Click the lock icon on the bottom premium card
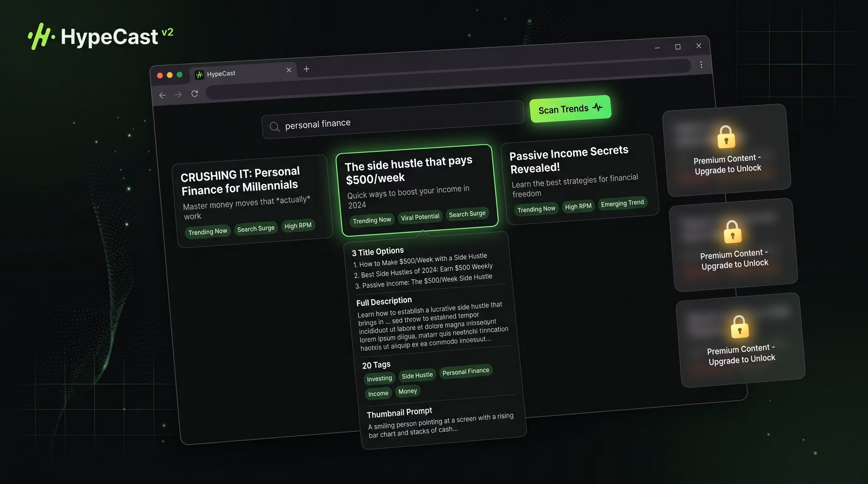This screenshot has height=484, width=868. point(740,327)
